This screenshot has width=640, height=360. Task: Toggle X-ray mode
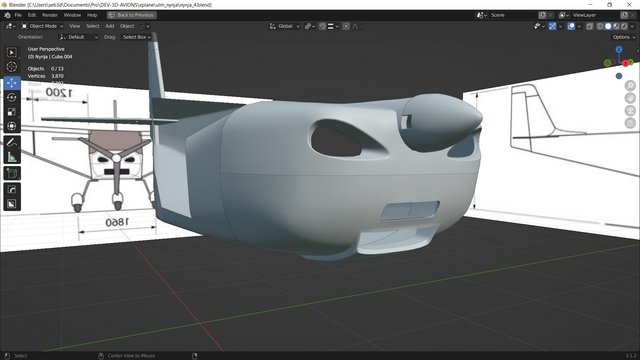589,26
